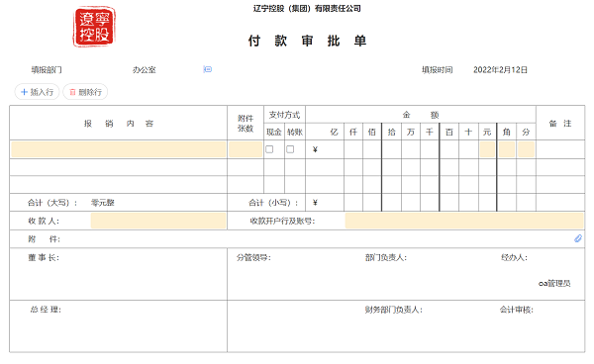Click 插入行 to insert a row
Screen dimensions: 594x364
38,92
